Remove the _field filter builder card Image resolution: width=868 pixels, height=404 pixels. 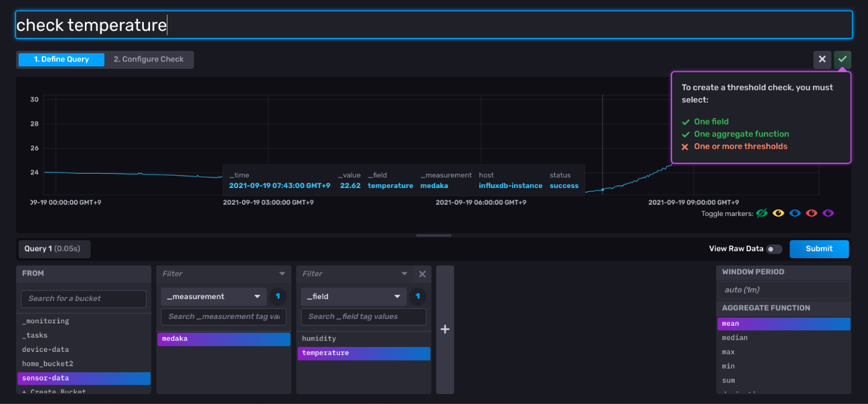coord(422,274)
